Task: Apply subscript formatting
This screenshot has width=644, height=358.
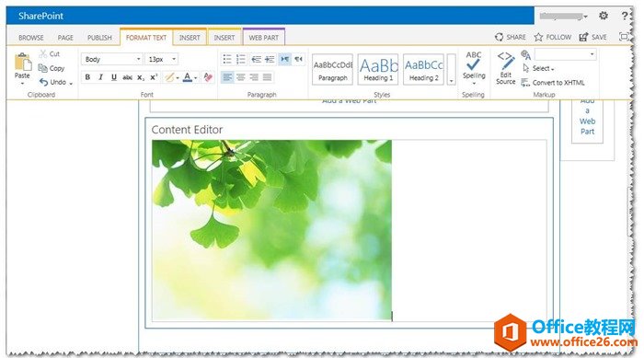Action: tap(141, 77)
